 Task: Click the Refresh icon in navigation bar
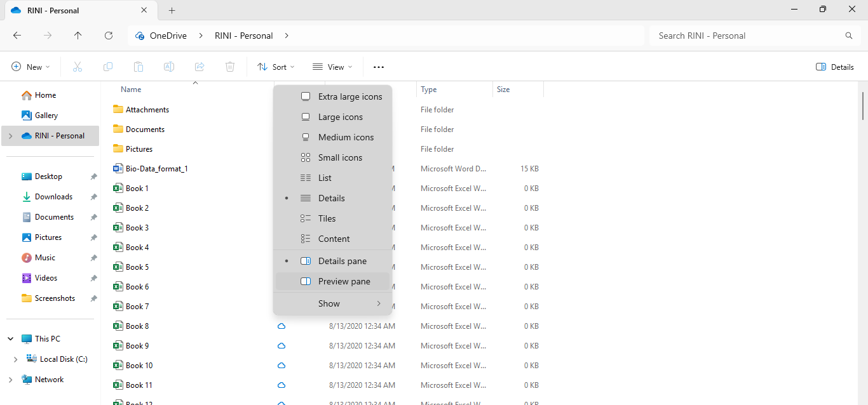109,36
